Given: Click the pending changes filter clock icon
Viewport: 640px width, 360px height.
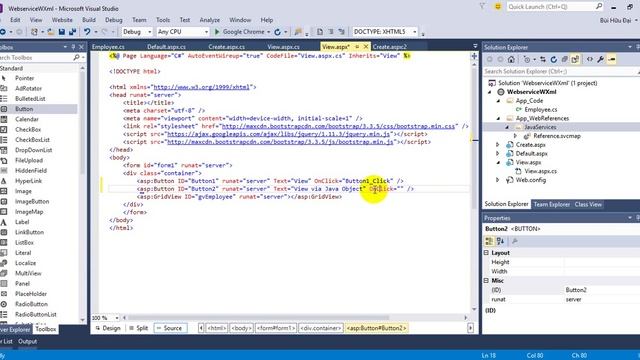Looking at the screenshot, I should (527, 60).
